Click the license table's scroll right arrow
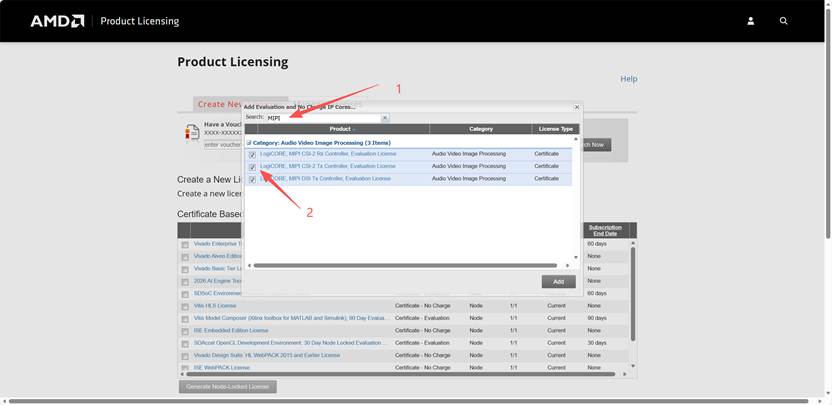Screen dimensions: 832x405 click(x=625, y=374)
